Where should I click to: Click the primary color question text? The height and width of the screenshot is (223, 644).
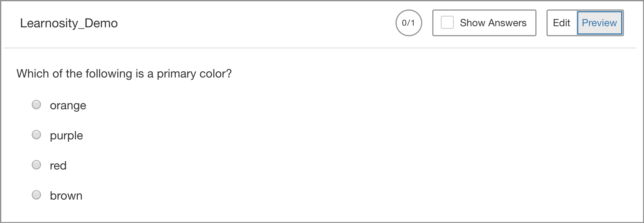coord(124,74)
